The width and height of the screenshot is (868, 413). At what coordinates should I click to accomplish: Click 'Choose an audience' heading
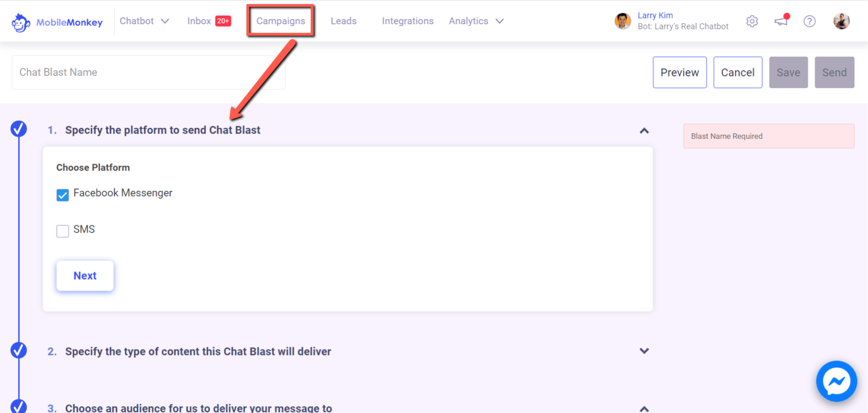pos(199,408)
